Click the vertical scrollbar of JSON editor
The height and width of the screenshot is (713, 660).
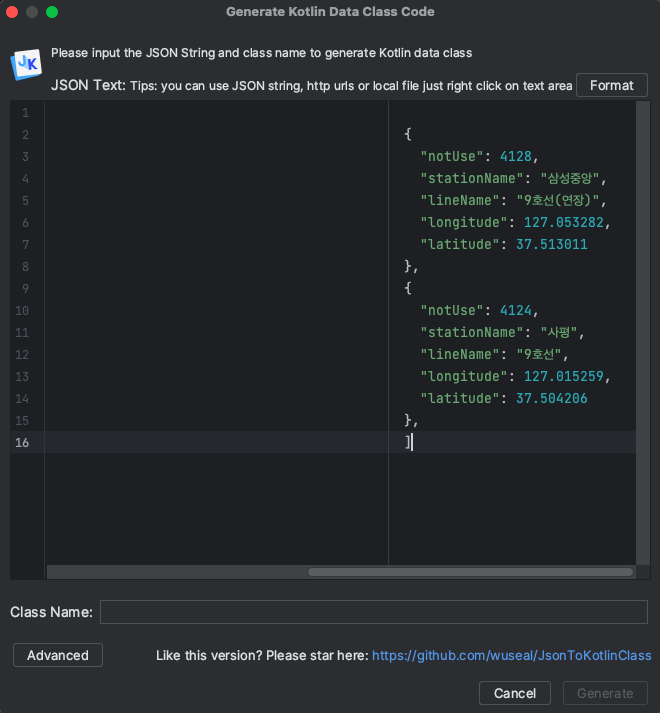[643, 333]
